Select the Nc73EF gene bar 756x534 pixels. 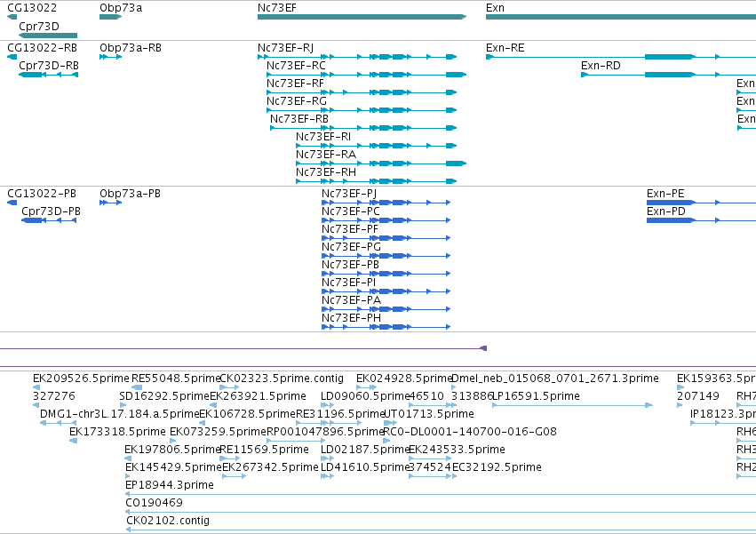click(362, 17)
